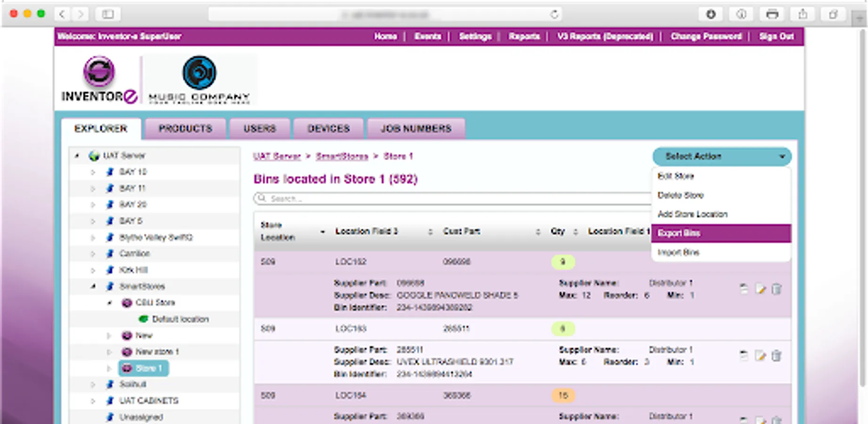Sort by the Qty column arrows
The height and width of the screenshot is (424, 868).
coord(576,232)
